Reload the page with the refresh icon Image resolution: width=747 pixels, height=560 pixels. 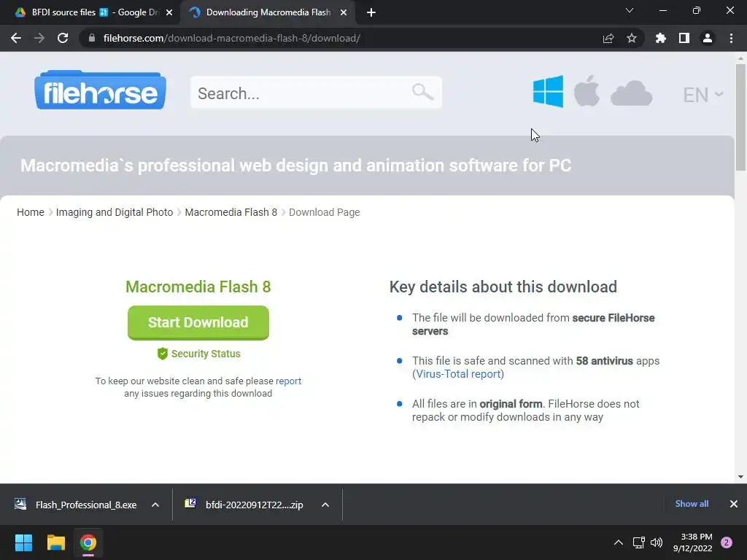tap(63, 38)
